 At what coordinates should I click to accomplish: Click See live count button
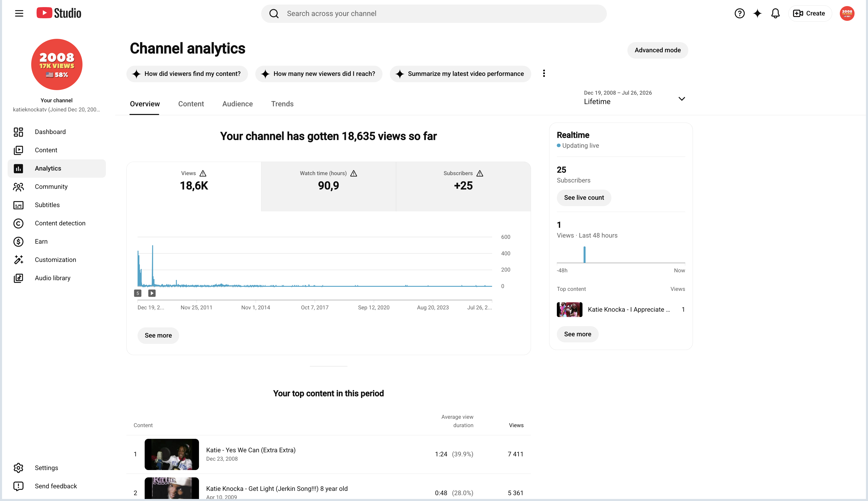pyautogui.click(x=584, y=198)
